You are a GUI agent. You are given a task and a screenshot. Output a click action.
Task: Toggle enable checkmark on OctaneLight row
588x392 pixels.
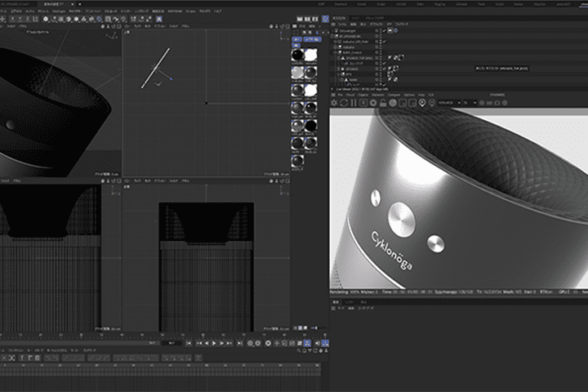pos(384,31)
